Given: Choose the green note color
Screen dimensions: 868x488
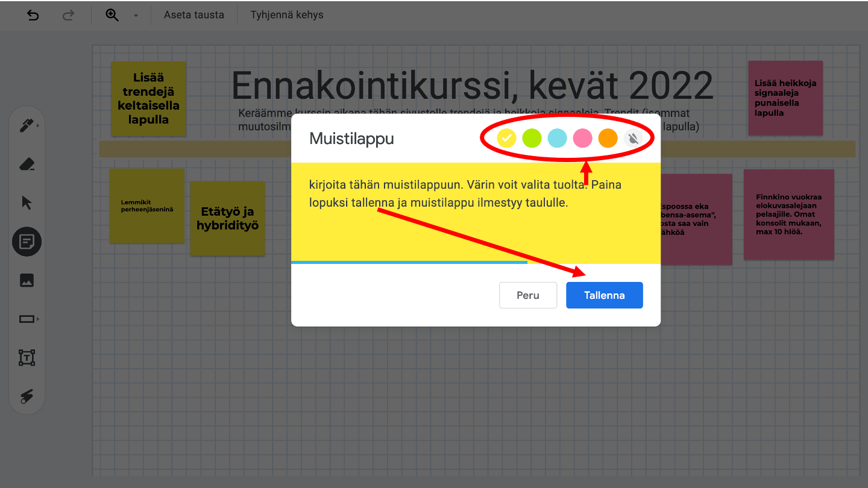Looking at the screenshot, I should click(x=532, y=139).
